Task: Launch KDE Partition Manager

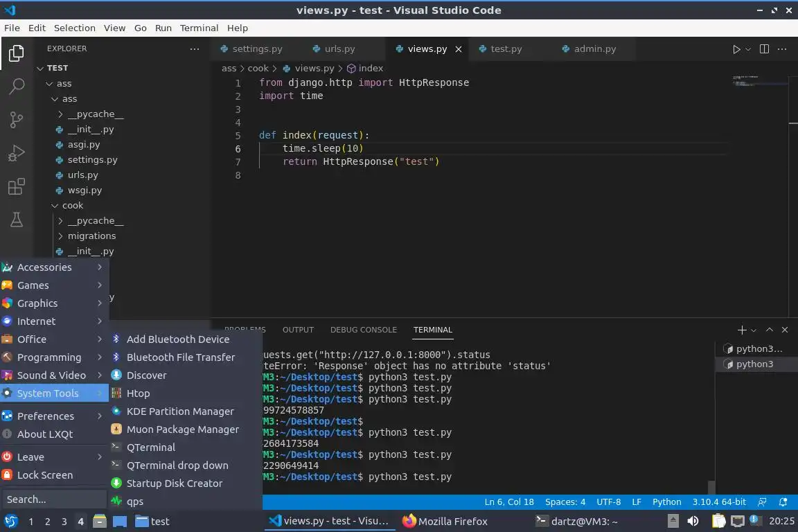Action: (185, 411)
